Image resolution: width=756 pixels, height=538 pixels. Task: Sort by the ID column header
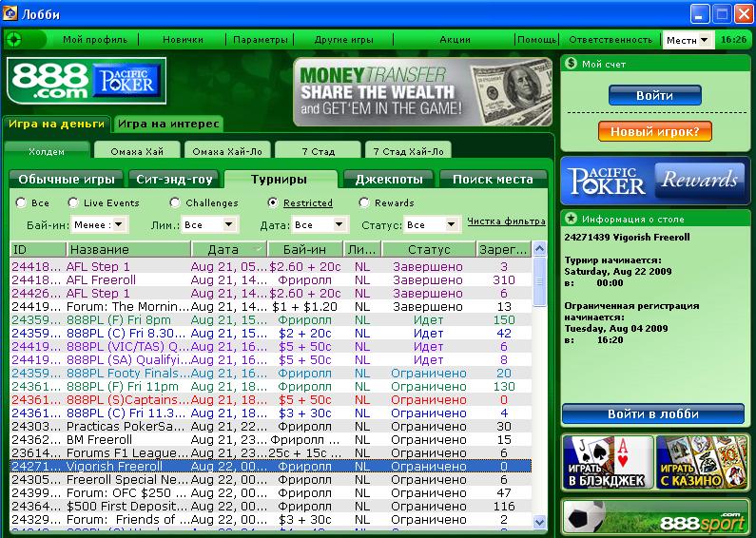tap(38, 249)
